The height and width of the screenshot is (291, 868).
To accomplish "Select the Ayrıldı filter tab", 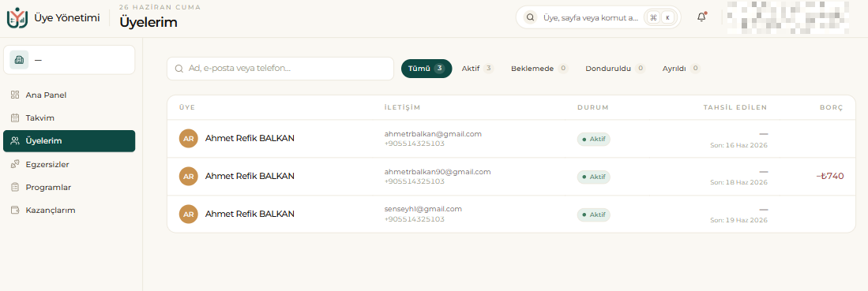I will tap(681, 69).
